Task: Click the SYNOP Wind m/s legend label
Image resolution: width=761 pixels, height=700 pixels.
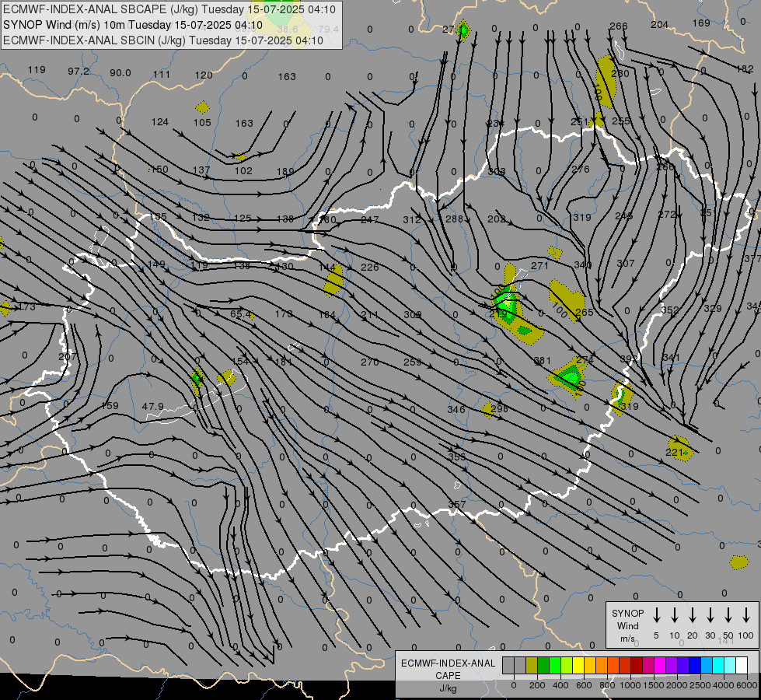Action: point(627,625)
